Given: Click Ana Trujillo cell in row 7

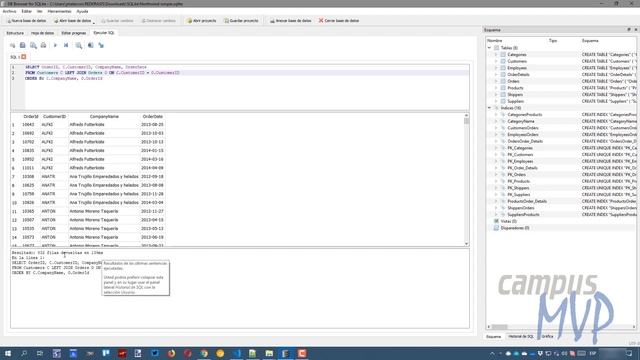Looking at the screenshot, I should pyautogui.click(x=104, y=177).
